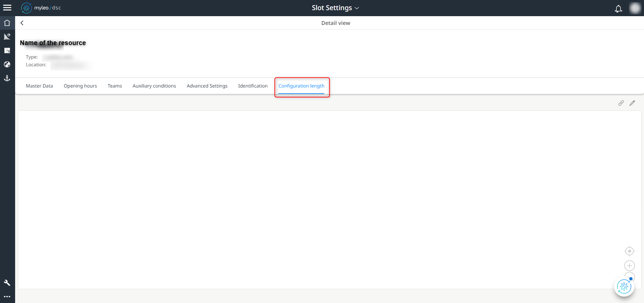This screenshot has height=303, width=644.
Task: Select the Auxiliary conditions tab
Action: coord(154,86)
